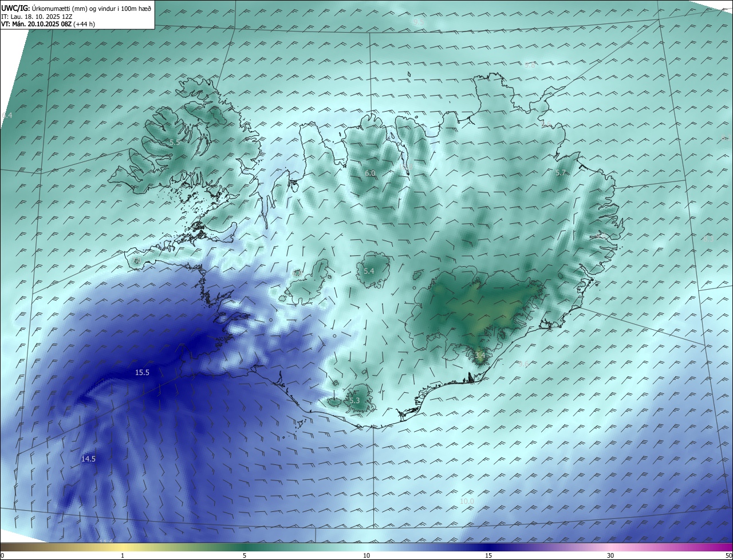Image resolution: width=733 pixels, height=560 pixels.
Task: Click the faint 9.5 value label
Action: coord(418,22)
